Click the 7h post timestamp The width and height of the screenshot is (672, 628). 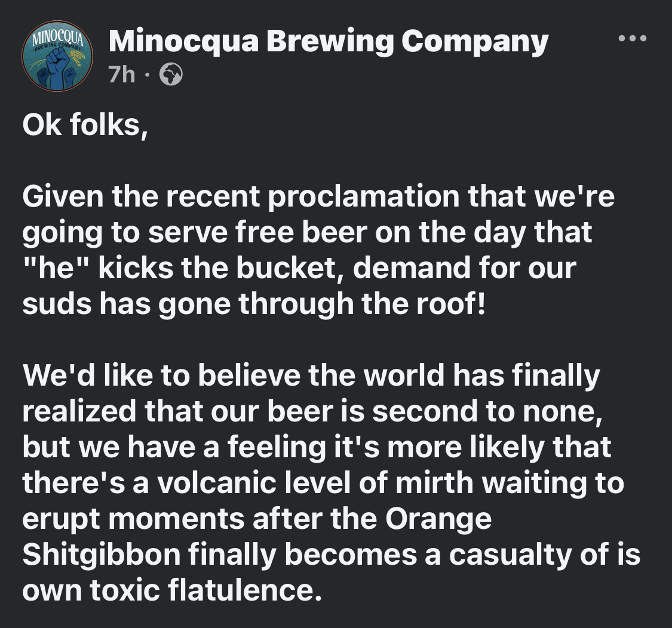click(x=122, y=75)
